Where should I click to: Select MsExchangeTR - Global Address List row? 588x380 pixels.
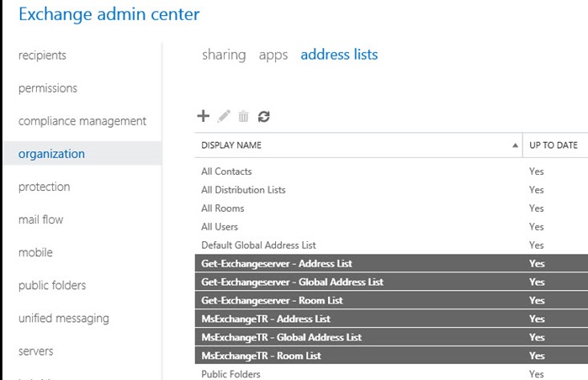[x=391, y=337]
